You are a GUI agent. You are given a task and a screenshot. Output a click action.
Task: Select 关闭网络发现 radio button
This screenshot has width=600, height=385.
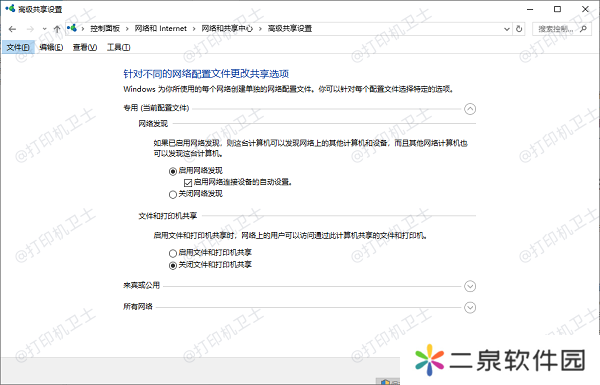[x=173, y=194]
